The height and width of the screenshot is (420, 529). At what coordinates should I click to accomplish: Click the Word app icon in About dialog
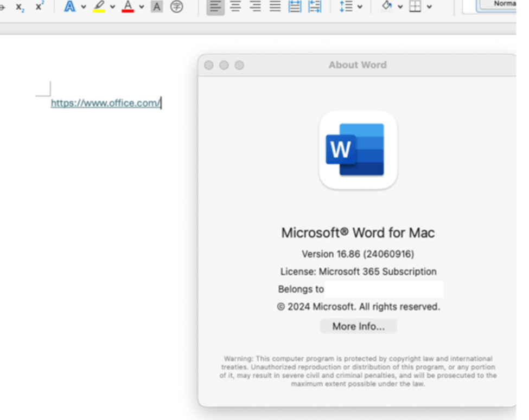(x=358, y=150)
